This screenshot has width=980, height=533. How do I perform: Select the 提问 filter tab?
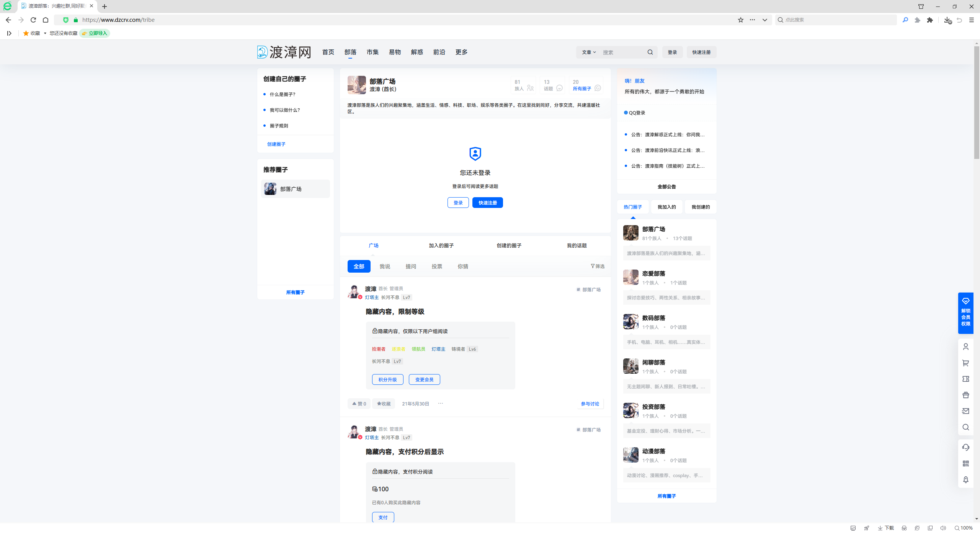(x=411, y=266)
